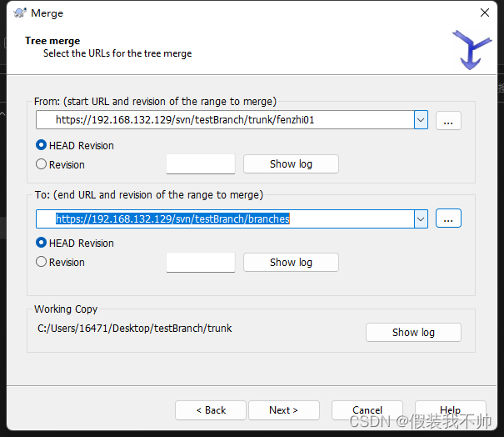
Task: Proceed with the Next > button
Action: point(284,410)
